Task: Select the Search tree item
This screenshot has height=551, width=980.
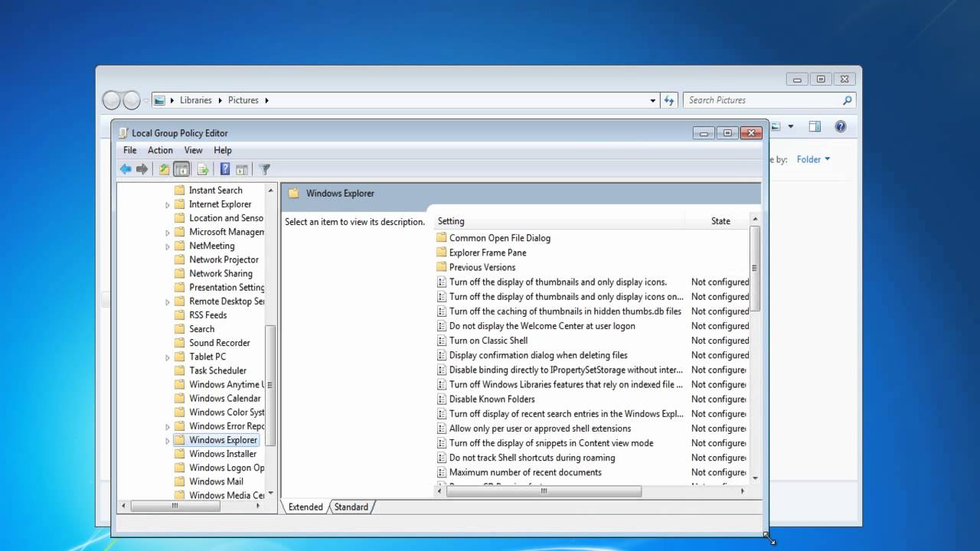Action: tap(202, 329)
